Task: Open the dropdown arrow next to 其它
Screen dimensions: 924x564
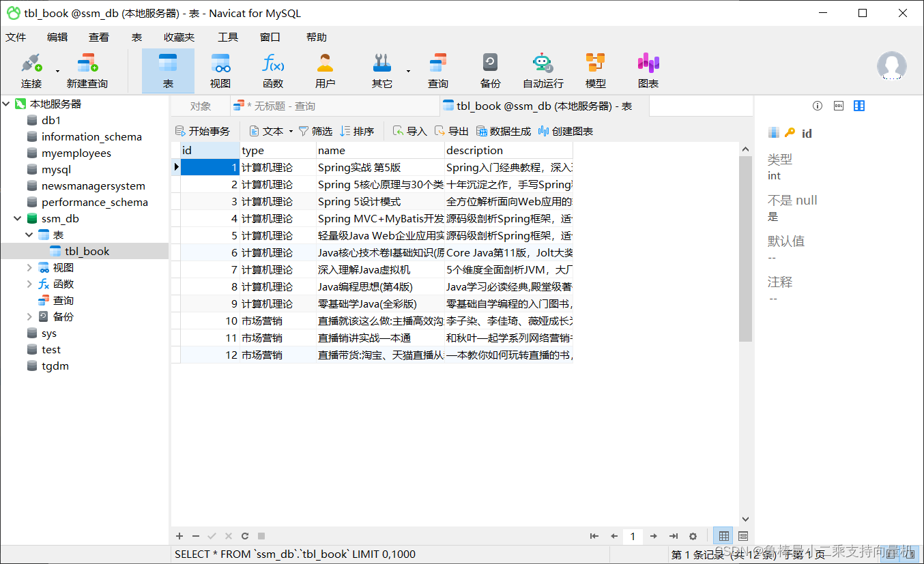Action: tap(408, 71)
